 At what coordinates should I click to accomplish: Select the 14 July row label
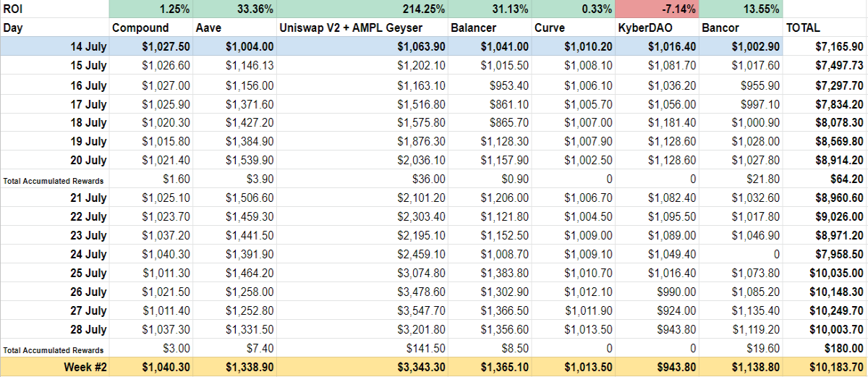tap(55, 47)
